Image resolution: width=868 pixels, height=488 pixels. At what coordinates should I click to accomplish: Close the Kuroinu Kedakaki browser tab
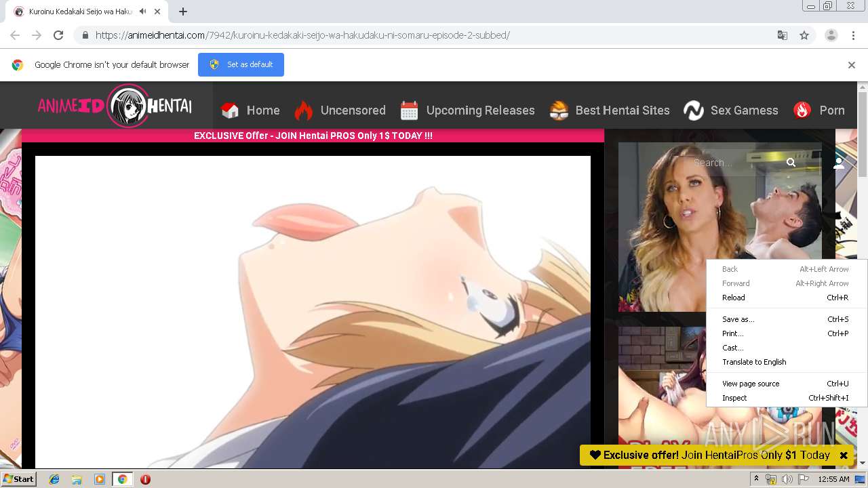[157, 12]
